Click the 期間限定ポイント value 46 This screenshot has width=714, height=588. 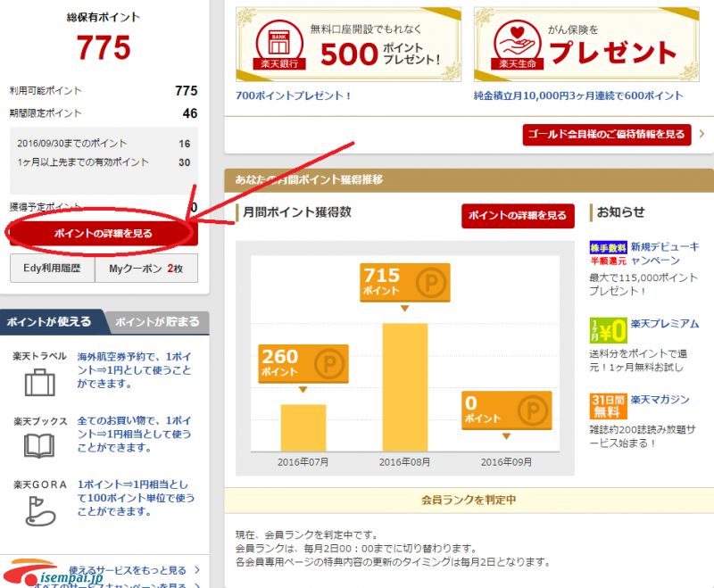[190, 113]
